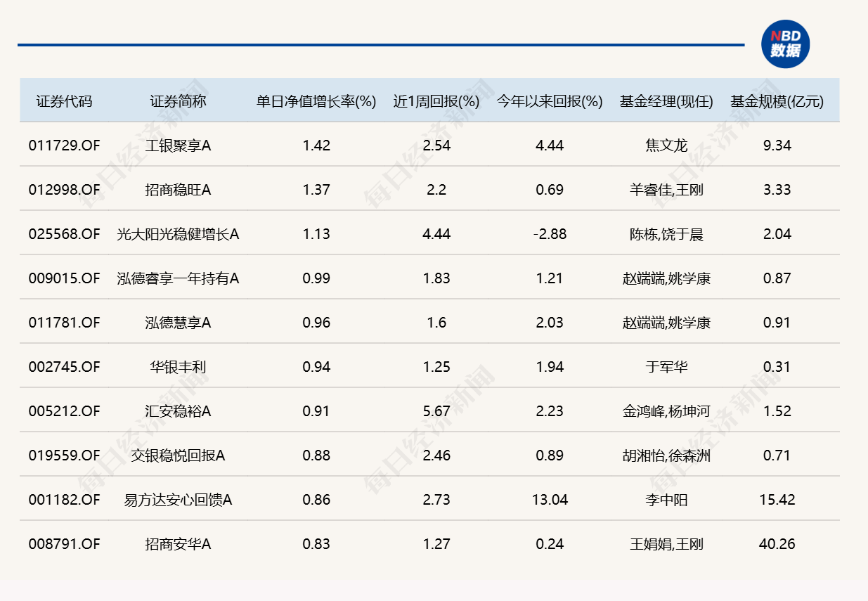Click fund size value 3.33

pyautogui.click(x=777, y=190)
